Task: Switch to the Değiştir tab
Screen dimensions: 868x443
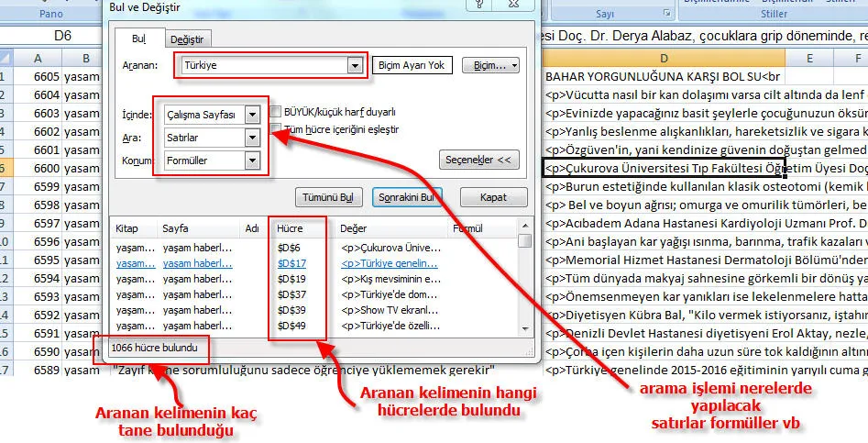Action: click(x=189, y=39)
